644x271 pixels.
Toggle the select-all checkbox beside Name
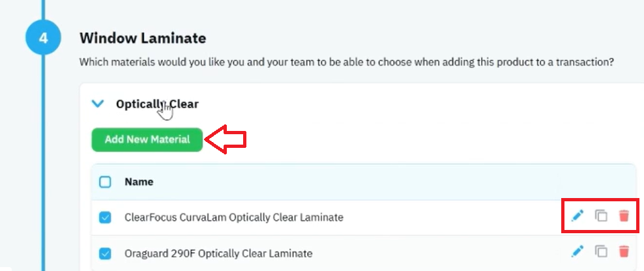pos(105,182)
